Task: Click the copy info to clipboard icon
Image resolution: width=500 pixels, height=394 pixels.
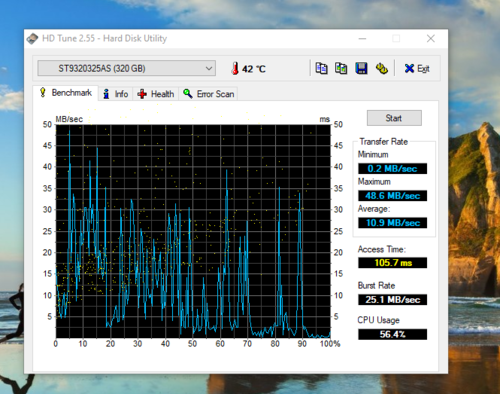Action: pyautogui.click(x=321, y=68)
